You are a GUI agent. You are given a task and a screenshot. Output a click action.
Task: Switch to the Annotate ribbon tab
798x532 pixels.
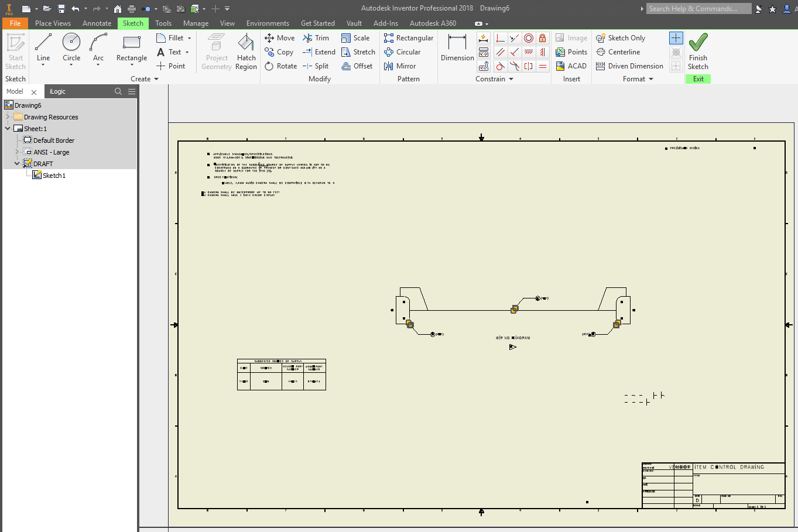click(97, 23)
